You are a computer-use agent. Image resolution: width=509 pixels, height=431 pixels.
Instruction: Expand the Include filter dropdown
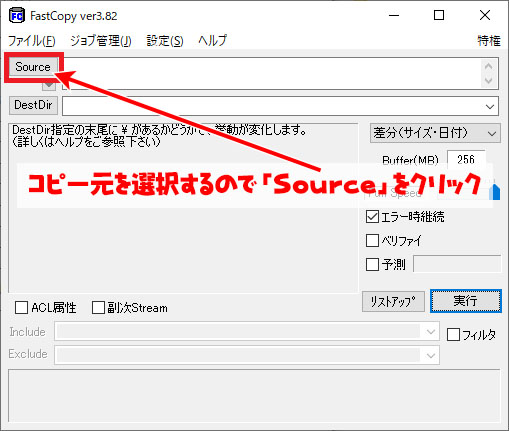[x=431, y=331]
